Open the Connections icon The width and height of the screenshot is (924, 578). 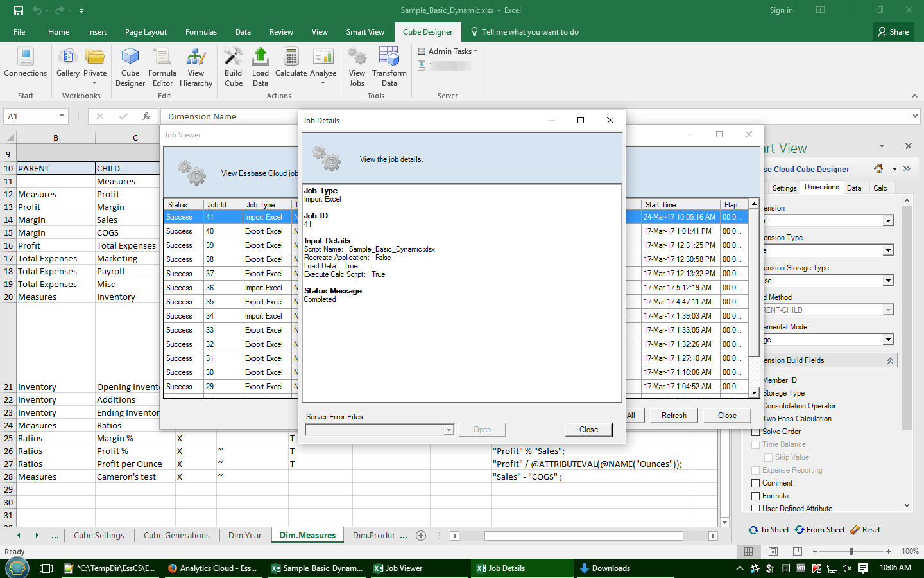click(x=26, y=63)
